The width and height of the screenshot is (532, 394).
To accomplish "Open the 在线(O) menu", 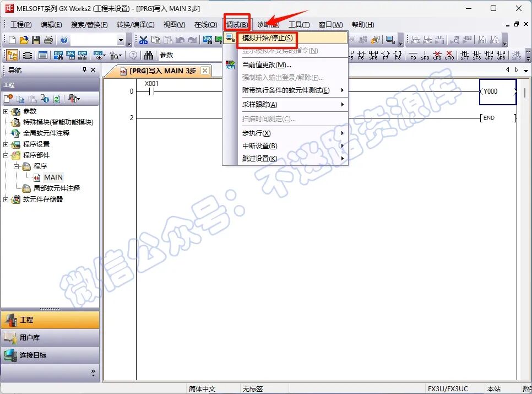I will [x=205, y=25].
